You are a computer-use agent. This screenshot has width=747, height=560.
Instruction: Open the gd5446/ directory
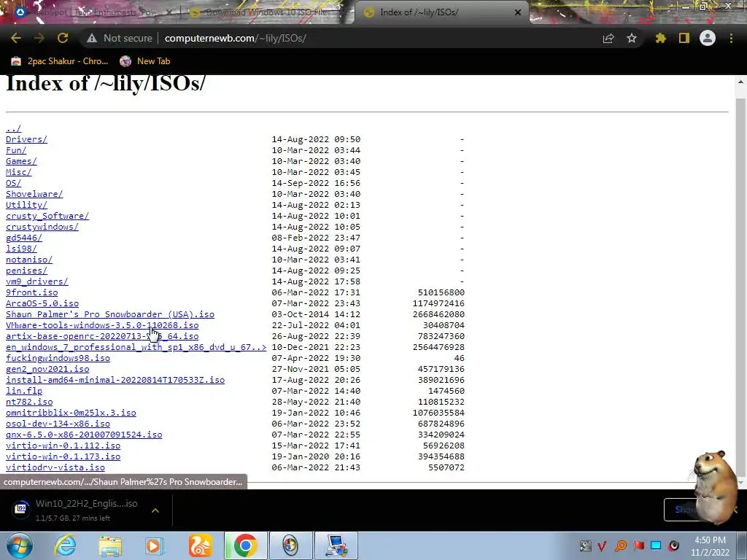tap(24, 238)
